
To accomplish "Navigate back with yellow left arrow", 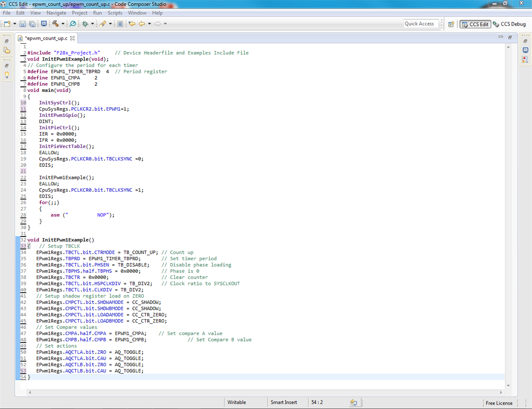I will tap(142, 24).
